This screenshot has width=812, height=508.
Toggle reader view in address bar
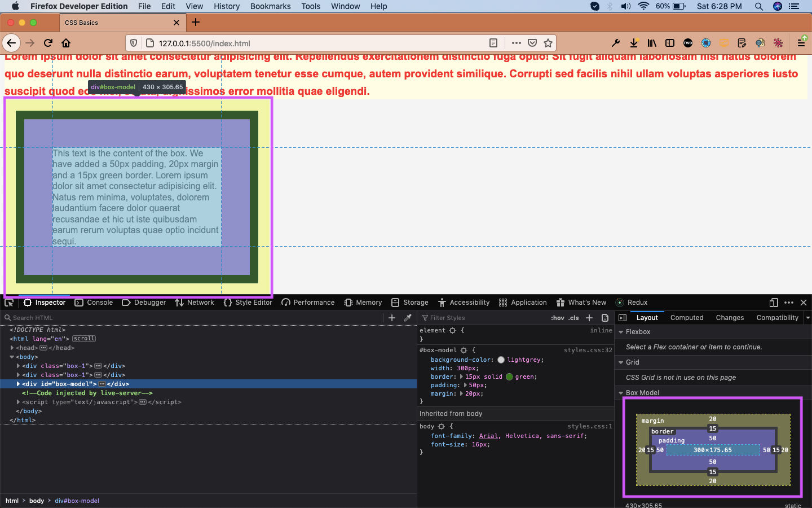coord(493,43)
